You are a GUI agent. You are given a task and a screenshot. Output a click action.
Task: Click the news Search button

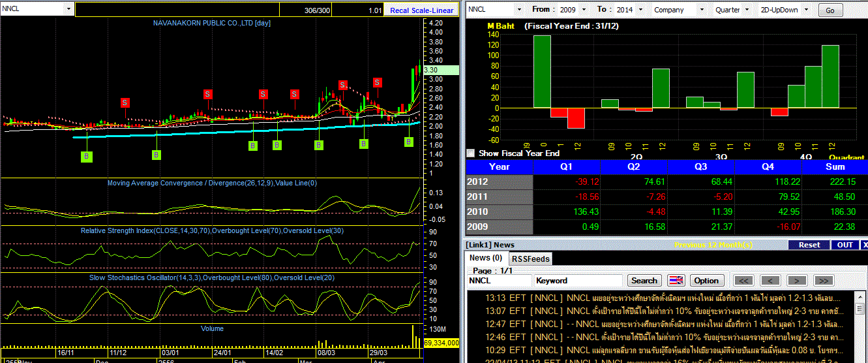click(x=644, y=281)
